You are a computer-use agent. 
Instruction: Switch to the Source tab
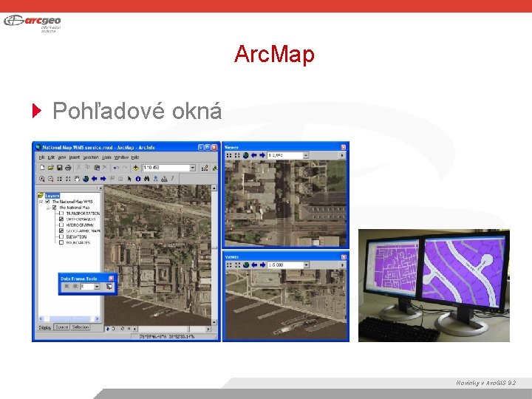coord(62,327)
